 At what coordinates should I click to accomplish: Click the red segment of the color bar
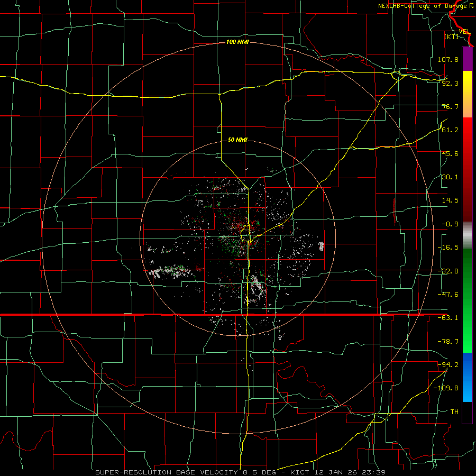pyautogui.click(x=467, y=169)
